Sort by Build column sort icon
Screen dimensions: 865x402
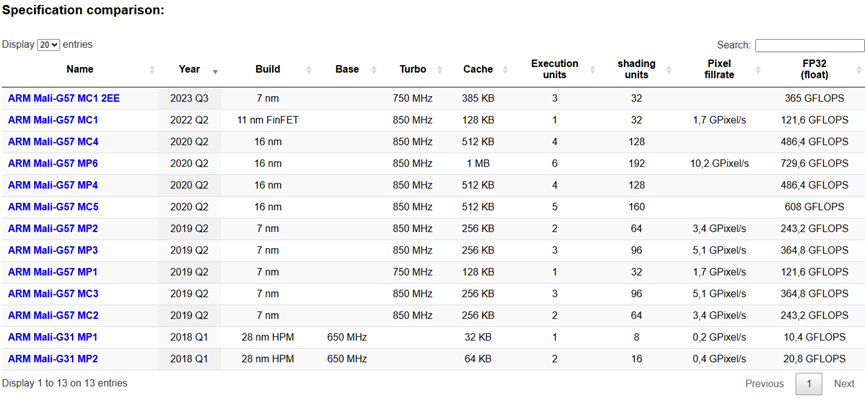click(308, 70)
